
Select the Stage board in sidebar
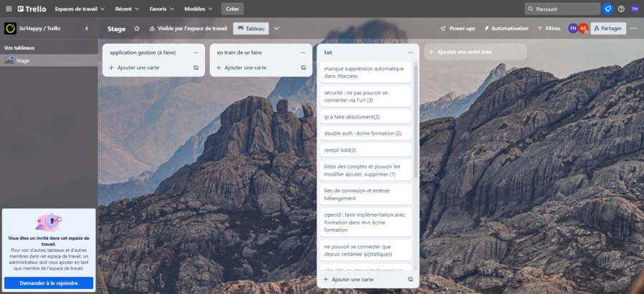tap(49, 60)
